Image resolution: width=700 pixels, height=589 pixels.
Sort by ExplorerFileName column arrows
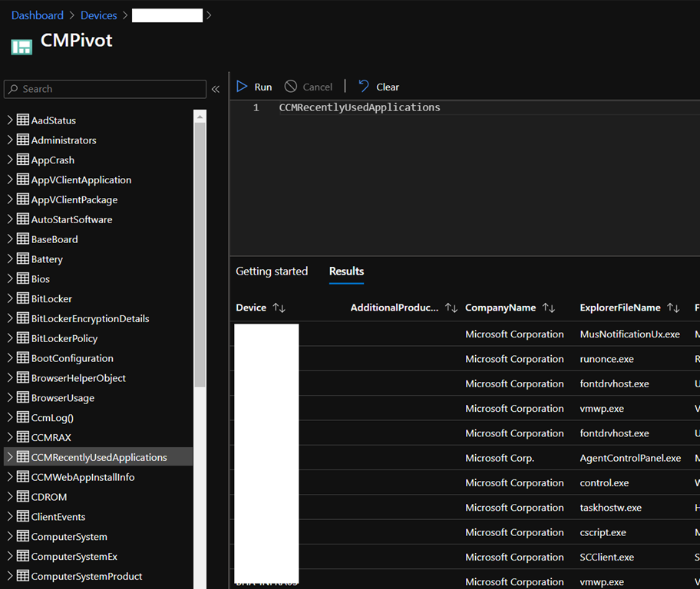tap(673, 308)
